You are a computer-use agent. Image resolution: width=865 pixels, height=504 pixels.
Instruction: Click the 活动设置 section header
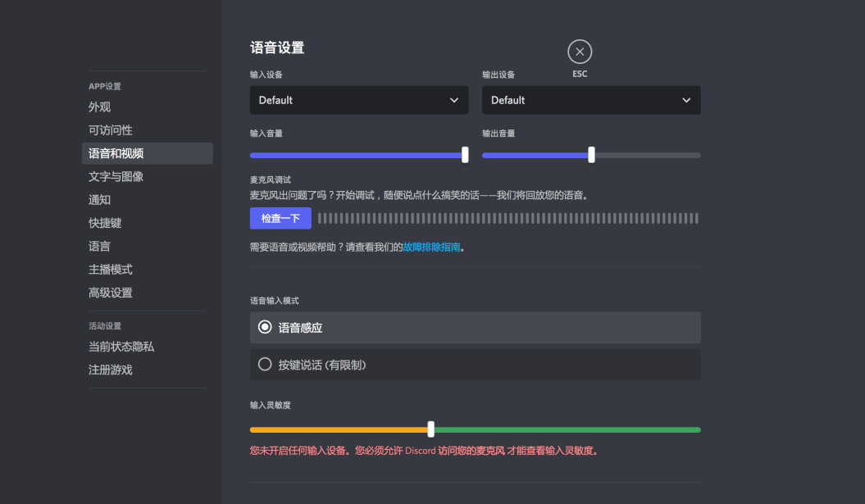coord(105,326)
